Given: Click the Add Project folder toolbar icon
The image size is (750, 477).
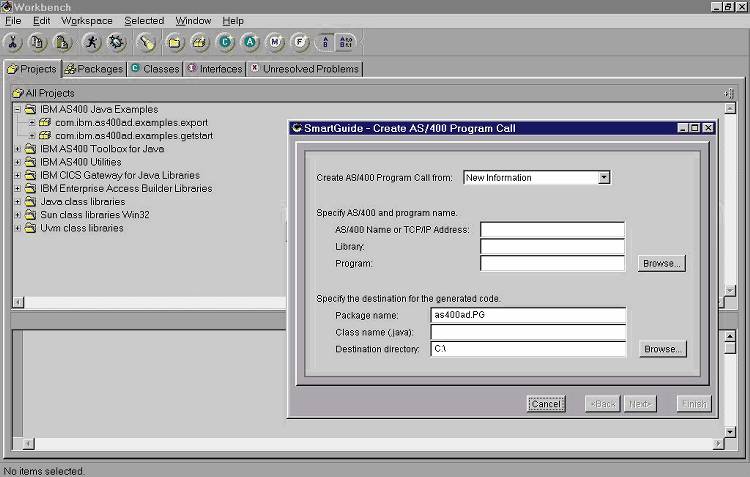Looking at the screenshot, I should [x=175, y=43].
